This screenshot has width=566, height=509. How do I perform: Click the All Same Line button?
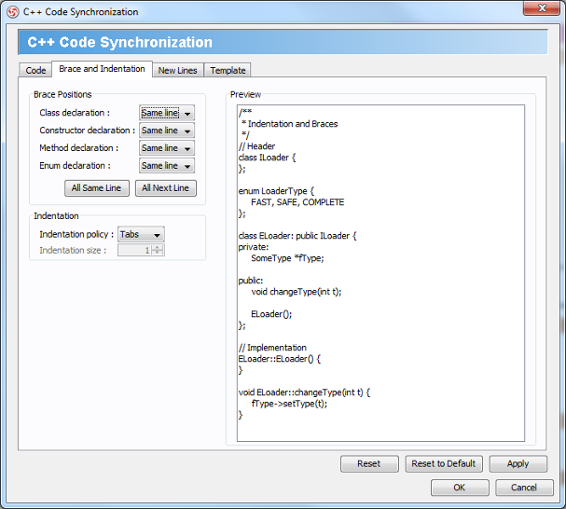(x=97, y=188)
